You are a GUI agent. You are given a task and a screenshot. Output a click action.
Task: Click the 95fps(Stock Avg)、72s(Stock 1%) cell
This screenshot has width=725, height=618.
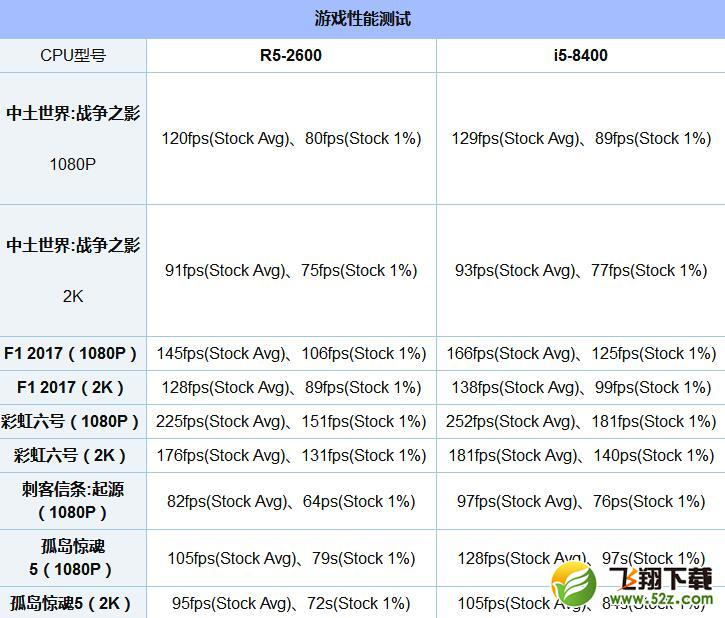coord(291,603)
